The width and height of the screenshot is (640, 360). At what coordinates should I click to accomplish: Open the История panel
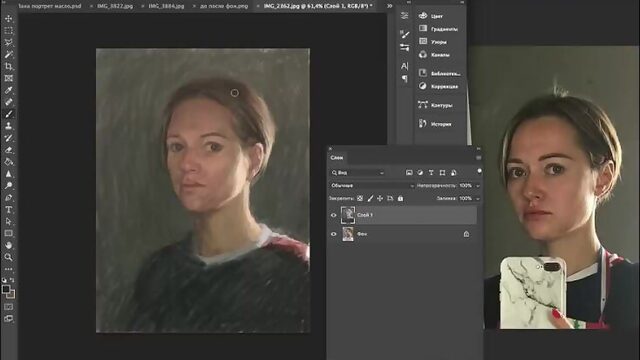click(441, 124)
